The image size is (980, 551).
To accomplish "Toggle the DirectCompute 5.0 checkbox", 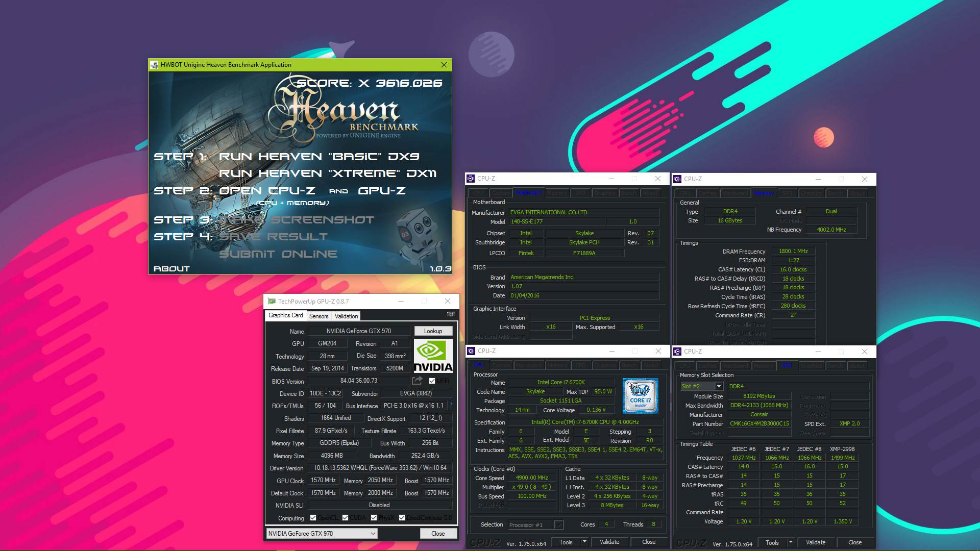I will tap(402, 518).
